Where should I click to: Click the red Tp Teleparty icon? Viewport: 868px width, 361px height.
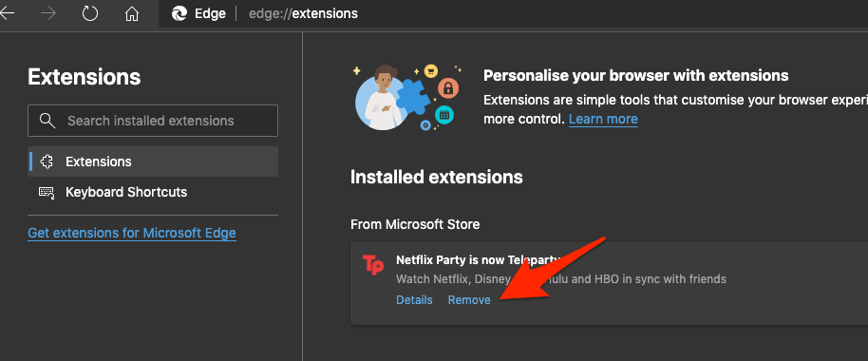click(x=372, y=265)
